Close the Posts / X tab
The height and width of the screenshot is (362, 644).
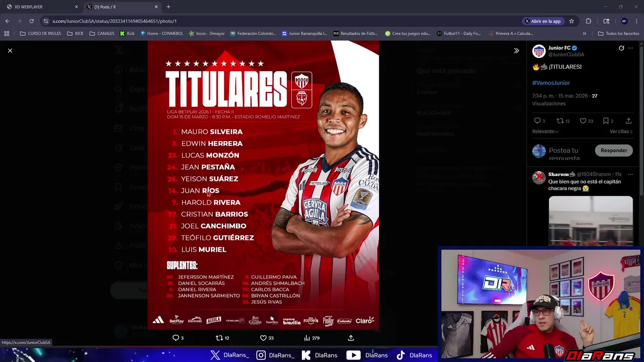pos(156,7)
